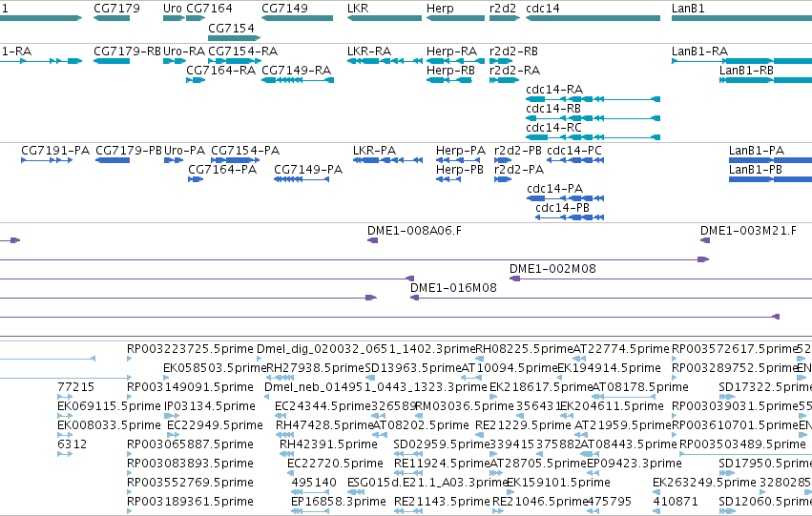This screenshot has height=516, width=812.
Task: Select transcript CG7179-RB
Action: 112,61
